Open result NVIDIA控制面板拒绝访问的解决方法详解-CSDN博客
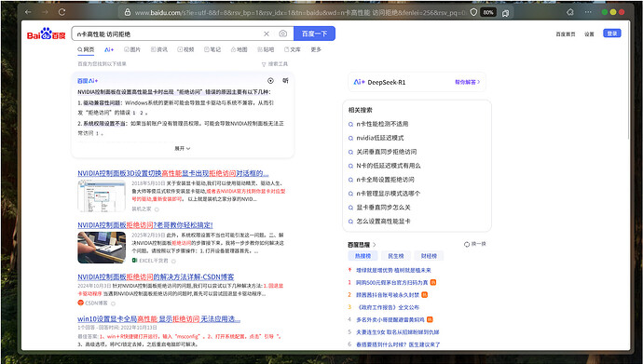Screen dimensions: 643x364 (x=156, y=276)
